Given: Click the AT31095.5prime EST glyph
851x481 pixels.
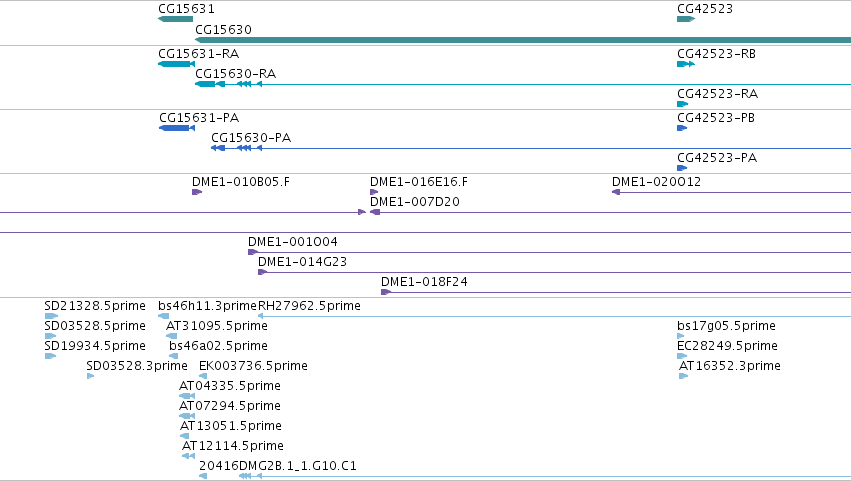Looking at the screenshot, I should point(172,337).
